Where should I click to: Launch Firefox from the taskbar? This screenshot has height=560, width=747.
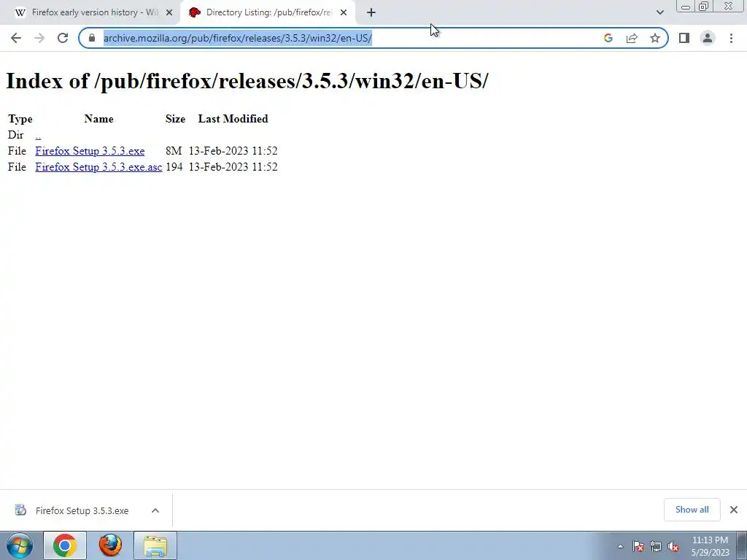pyautogui.click(x=110, y=545)
